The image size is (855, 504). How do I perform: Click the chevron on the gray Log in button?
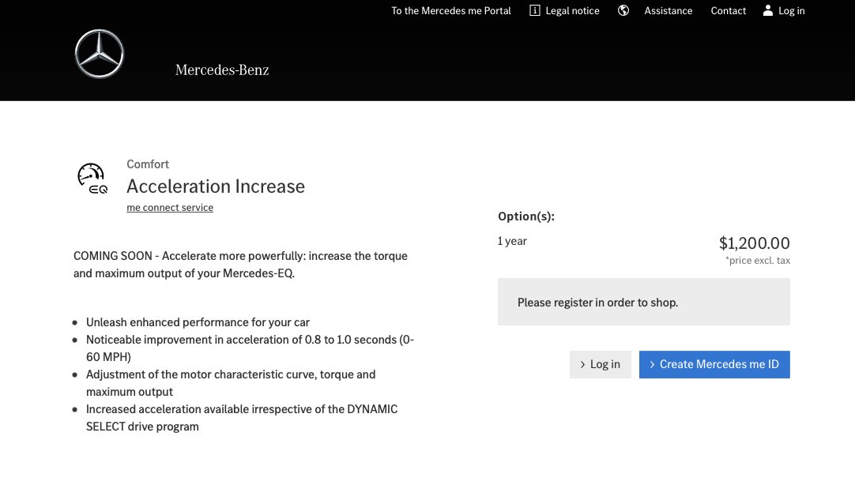pyautogui.click(x=582, y=365)
